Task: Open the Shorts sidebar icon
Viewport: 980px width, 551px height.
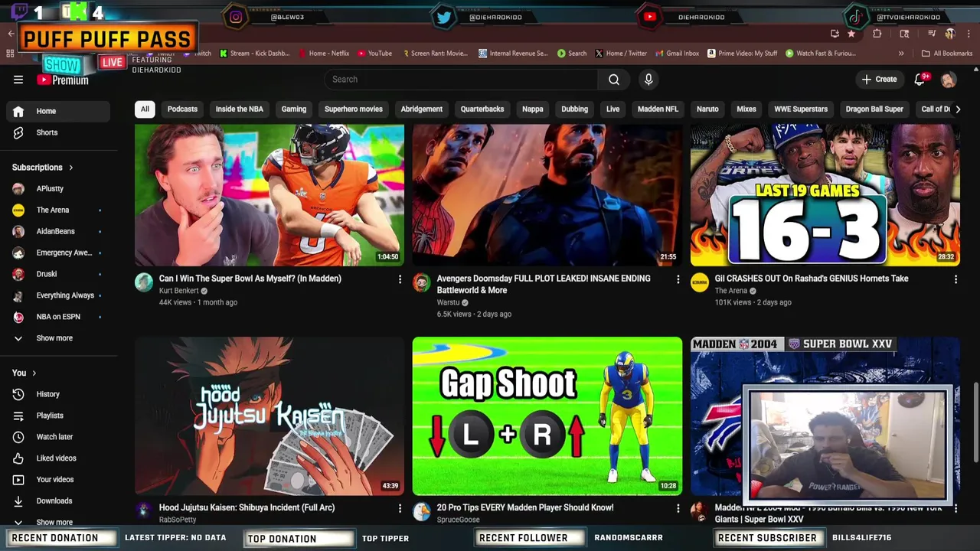Action: click(18, 132)
